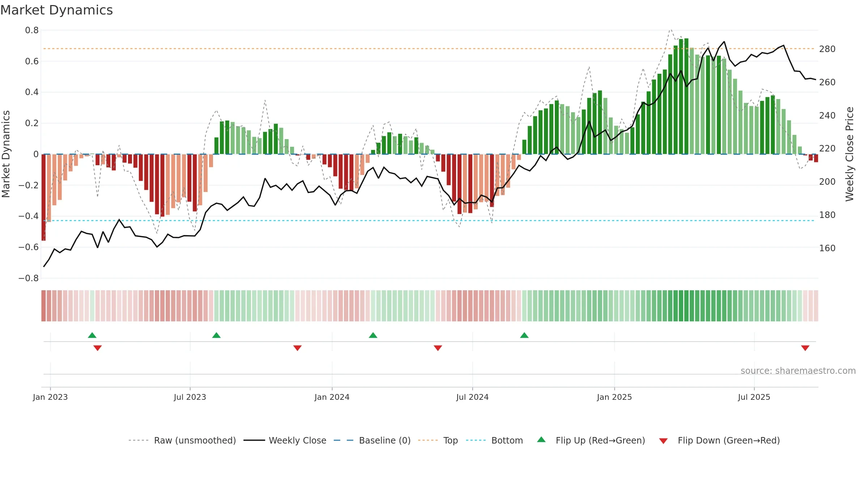Click the 160 price axis tick label
Image resolution: width=868 pixels, height=488 pixels.
827,248
